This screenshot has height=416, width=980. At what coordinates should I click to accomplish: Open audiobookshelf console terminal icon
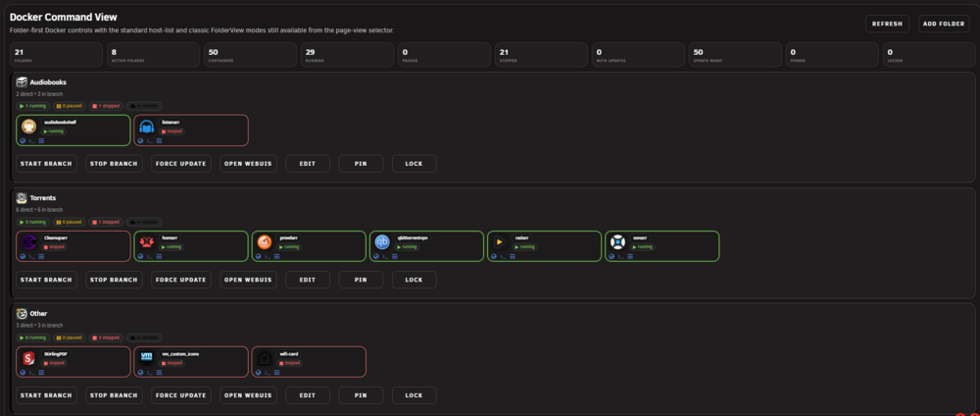coord(31,140)
